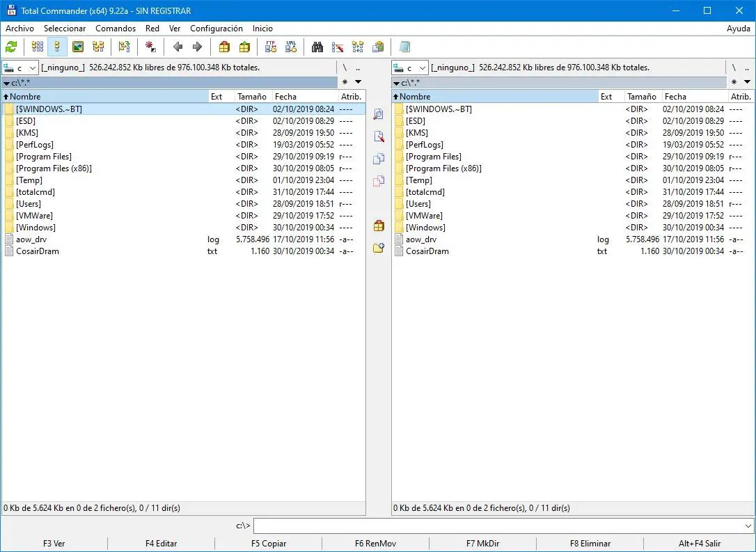
Task: Toggle the full file details view
Action: pyautogui.click(x=58, y=47)
